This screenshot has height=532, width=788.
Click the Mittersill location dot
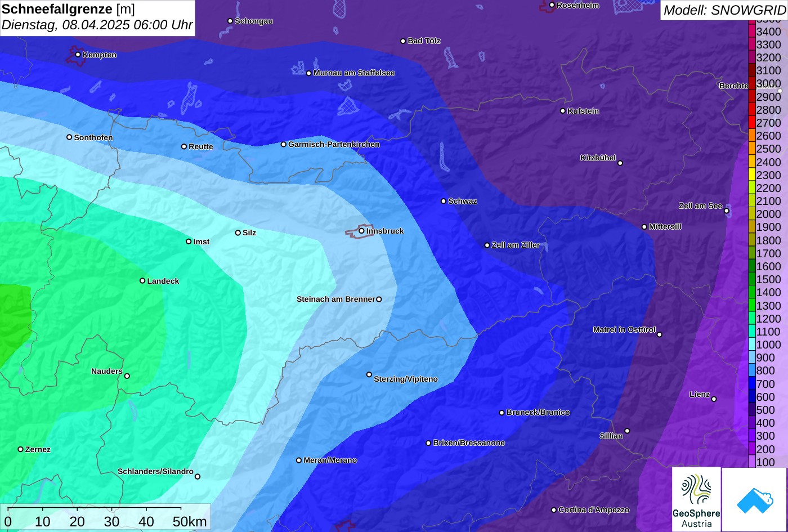pyautogui.click(x=644, y=227)
